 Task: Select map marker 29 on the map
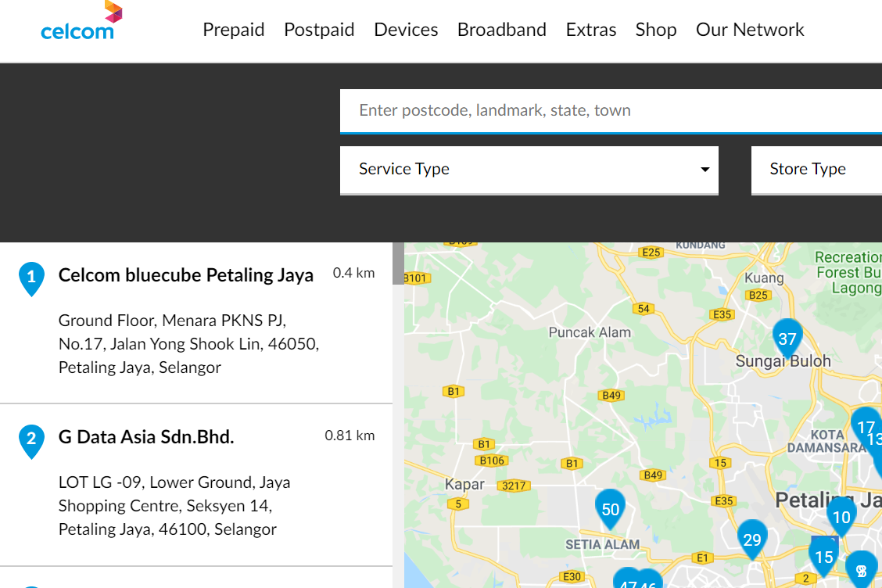tap(752, 539)
